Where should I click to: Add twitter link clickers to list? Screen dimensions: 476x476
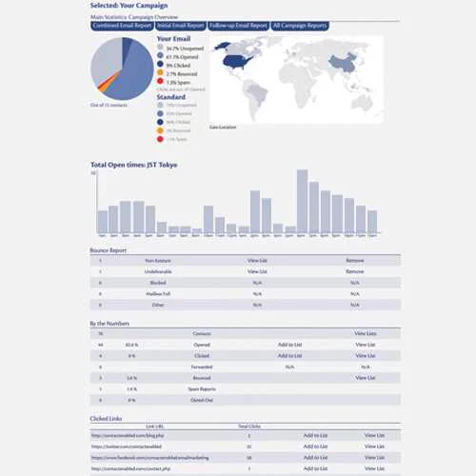coord(315,446)
